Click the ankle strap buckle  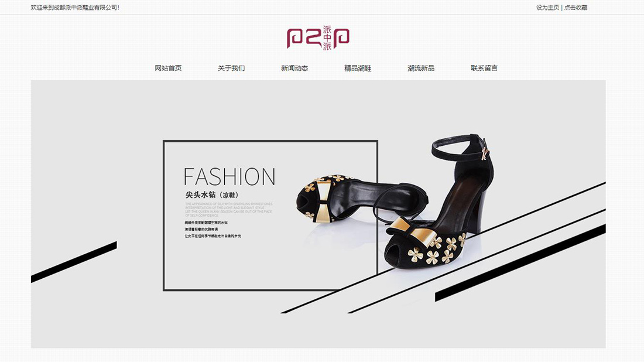[485, 152]
